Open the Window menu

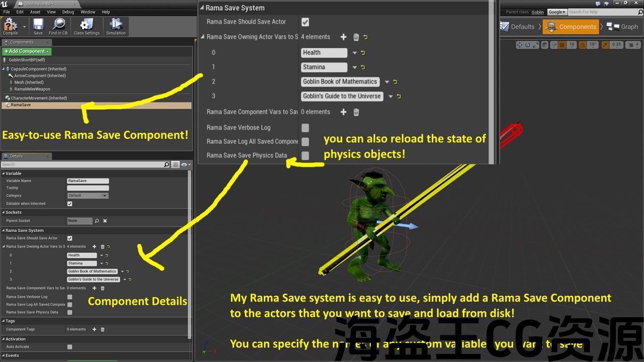point(88,12)
